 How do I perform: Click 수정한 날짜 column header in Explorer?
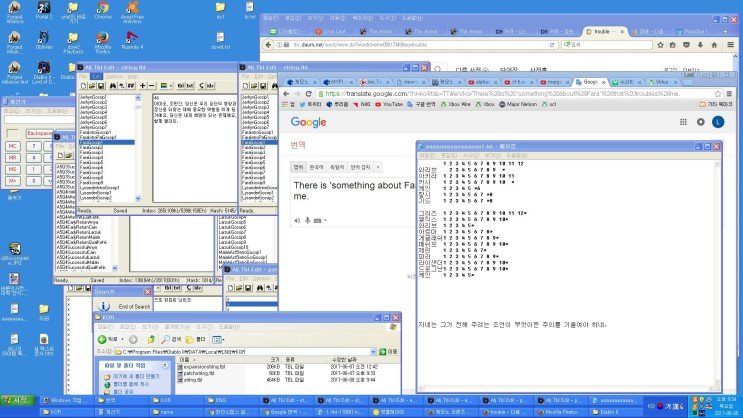click(x=344, y=360)
